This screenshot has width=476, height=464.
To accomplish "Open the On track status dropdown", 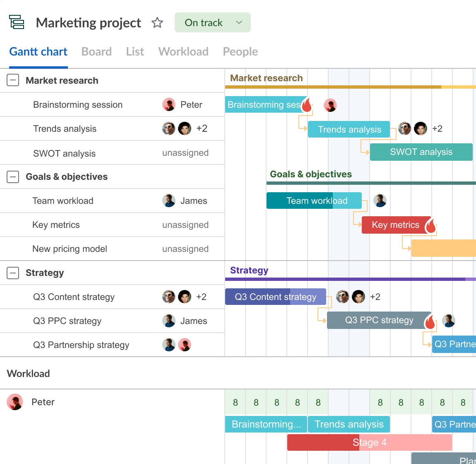I will 212,22.
